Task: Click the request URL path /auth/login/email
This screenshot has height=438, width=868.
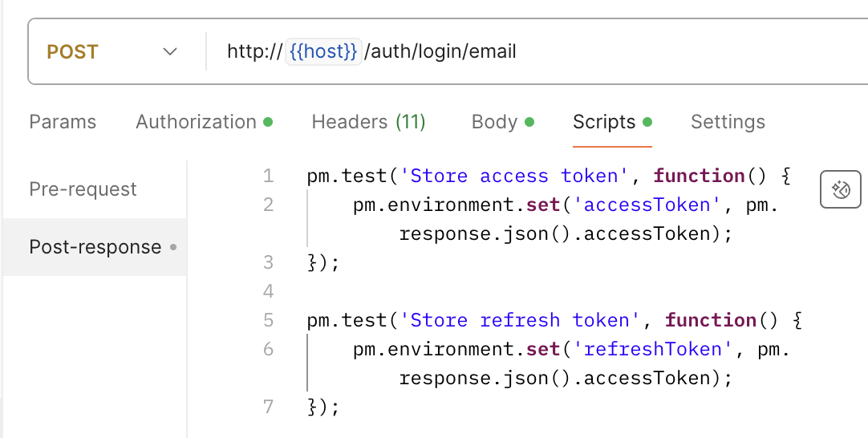Action: click(x=440, y=51)
